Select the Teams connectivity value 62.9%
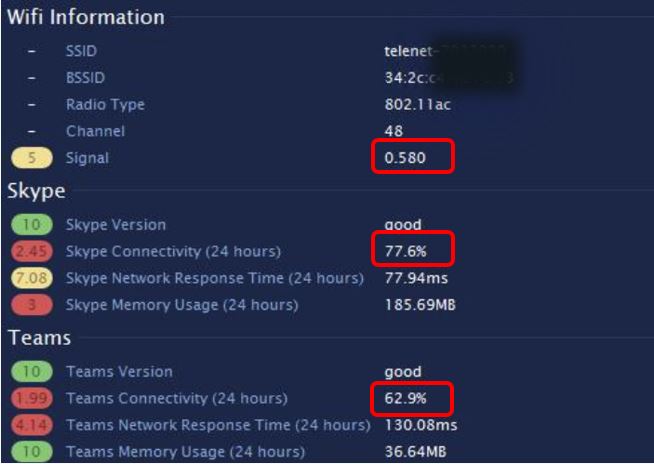 point(403,399)
